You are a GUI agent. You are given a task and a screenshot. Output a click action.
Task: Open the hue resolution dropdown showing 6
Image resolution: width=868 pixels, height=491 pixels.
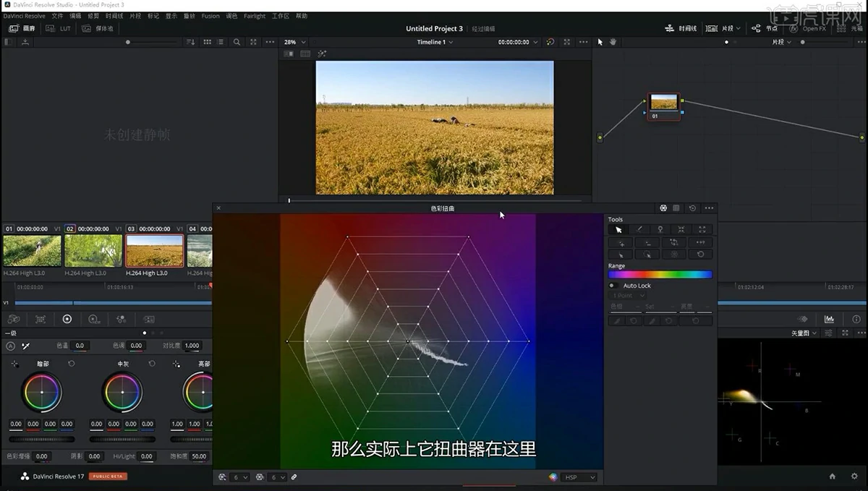point(239,477)
